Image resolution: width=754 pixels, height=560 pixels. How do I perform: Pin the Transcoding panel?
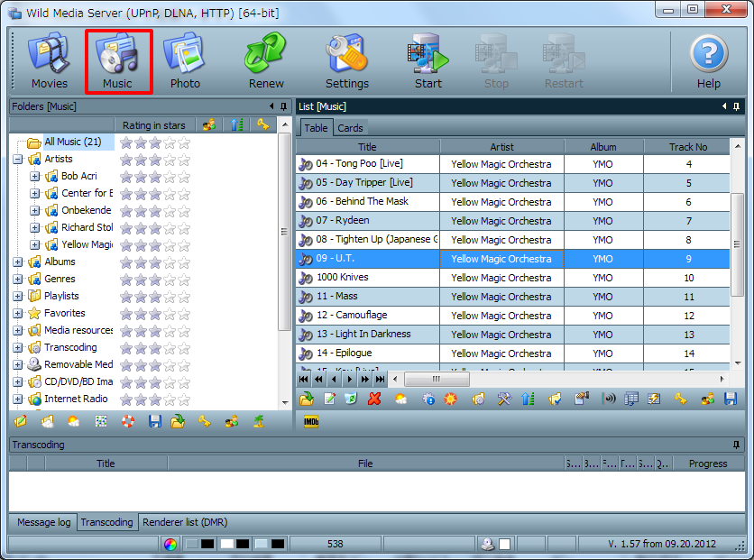(x=736, y=445)
